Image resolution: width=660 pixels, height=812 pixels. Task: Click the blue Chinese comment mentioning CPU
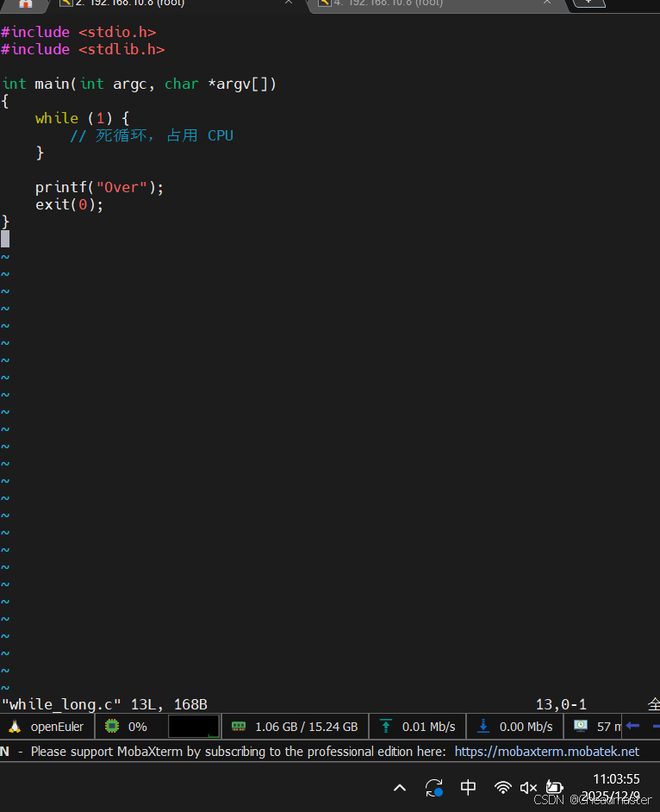click(152, 135)
